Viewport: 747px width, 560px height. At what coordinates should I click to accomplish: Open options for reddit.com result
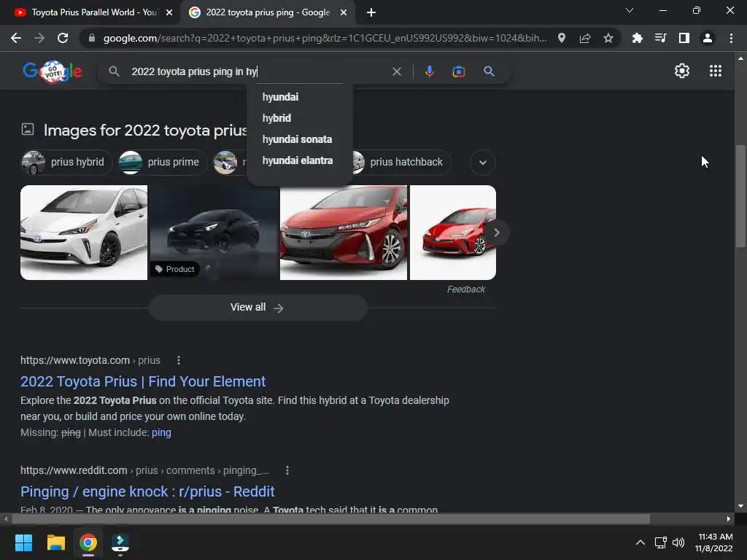(x=287, y=470)
